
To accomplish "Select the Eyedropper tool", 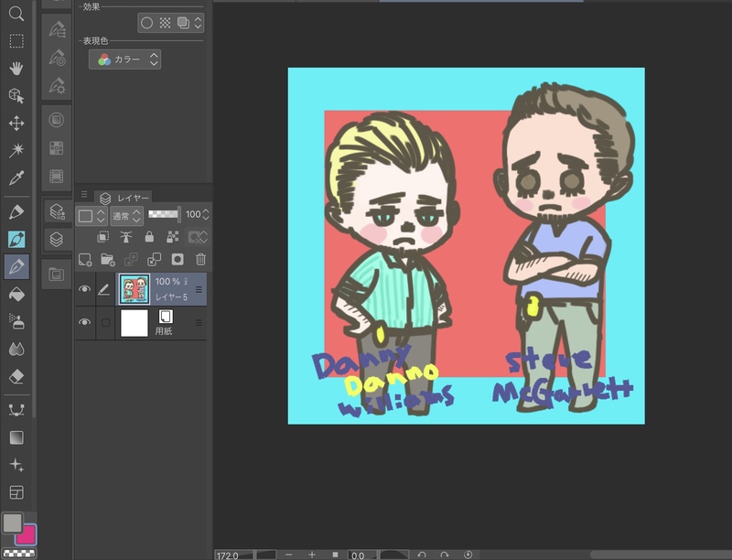I will (x=16, y=178).
